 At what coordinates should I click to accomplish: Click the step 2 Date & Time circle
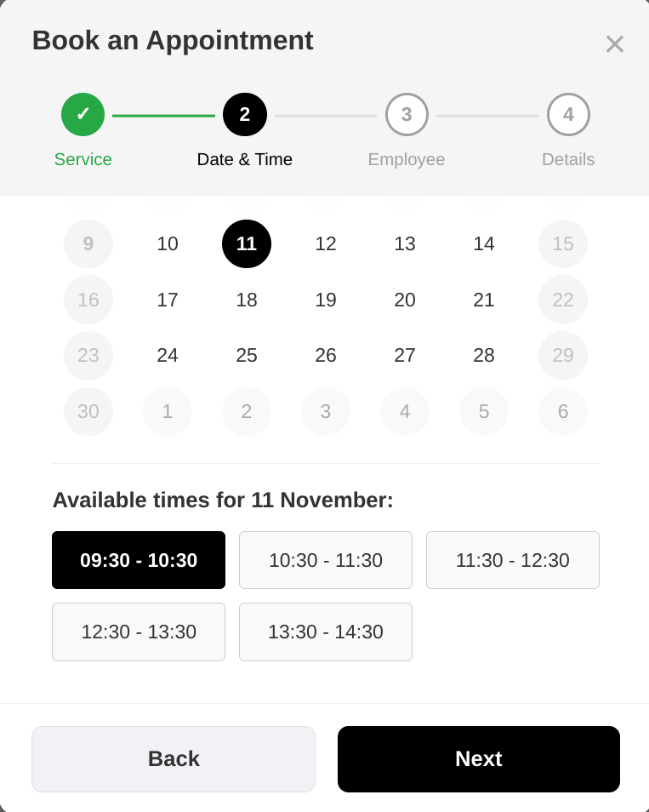tap(245, 115)
